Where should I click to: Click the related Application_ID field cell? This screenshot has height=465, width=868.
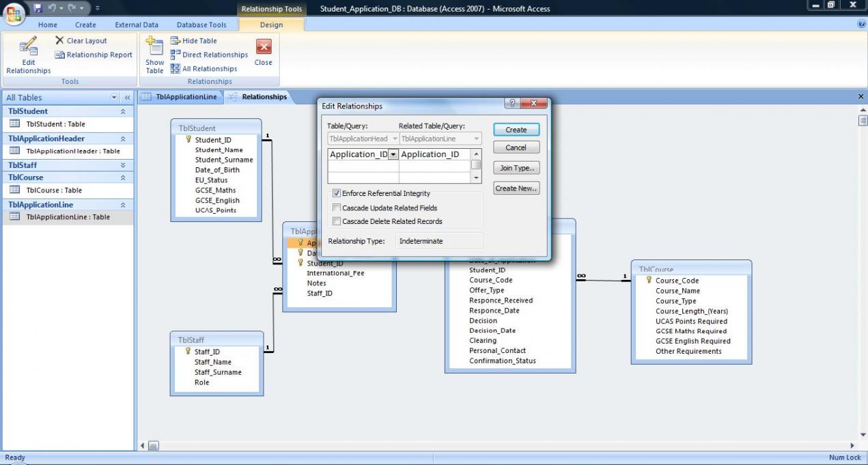pos(435,155)
